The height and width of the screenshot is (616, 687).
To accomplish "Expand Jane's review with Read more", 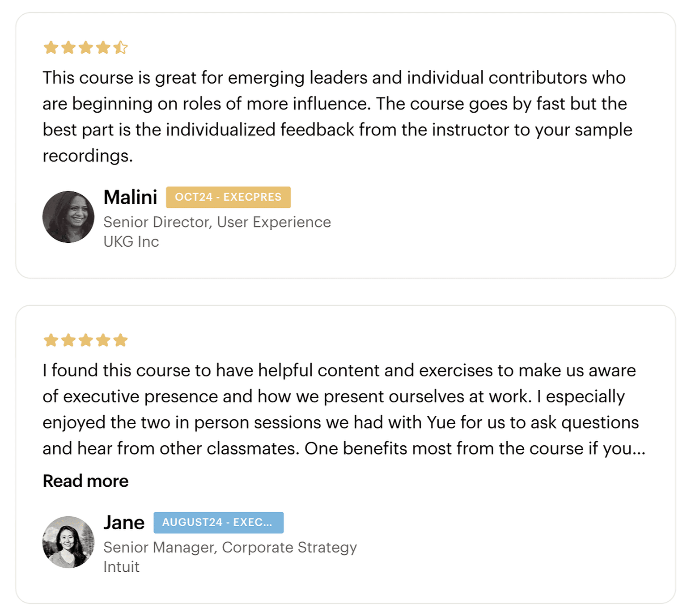I will (x=85, y=481).
